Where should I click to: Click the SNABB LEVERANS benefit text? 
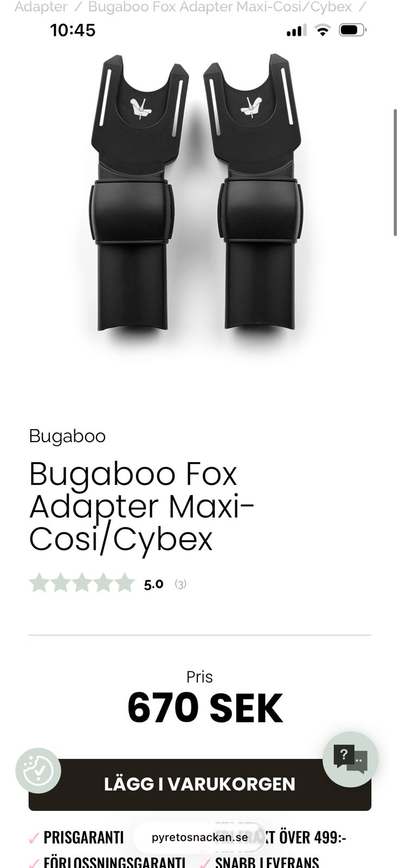(x=267, y=862)
